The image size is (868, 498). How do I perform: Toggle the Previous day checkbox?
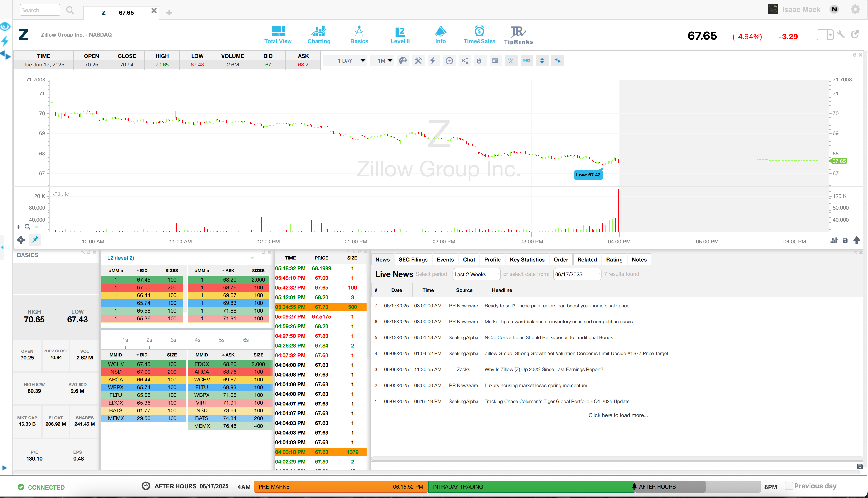(789, 486)
